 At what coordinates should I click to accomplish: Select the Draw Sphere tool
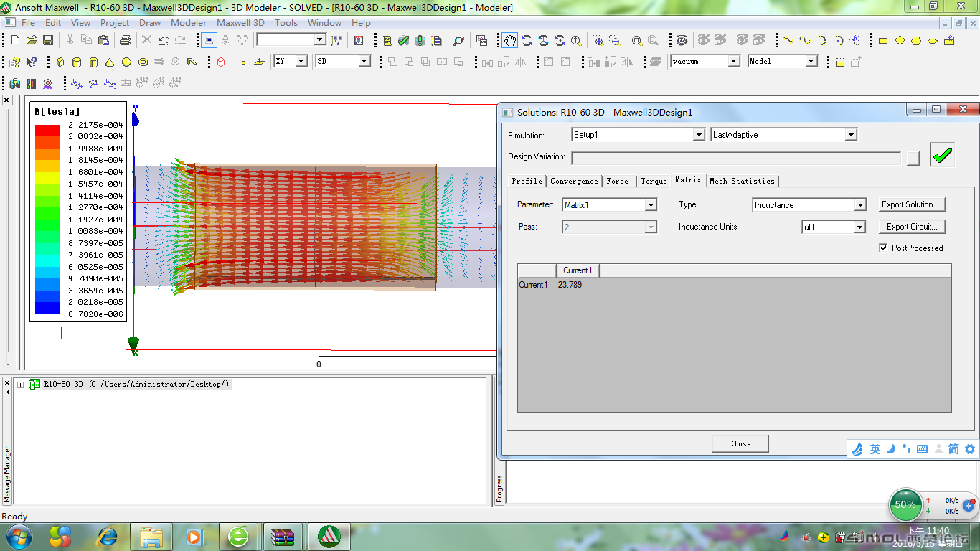click(x=126, y=62)
